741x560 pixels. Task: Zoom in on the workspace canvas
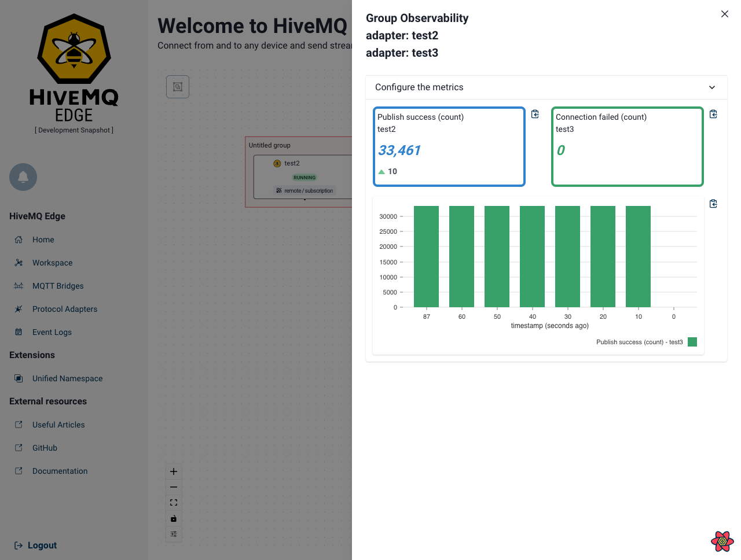pyautogui.click(x=174, y=471)
